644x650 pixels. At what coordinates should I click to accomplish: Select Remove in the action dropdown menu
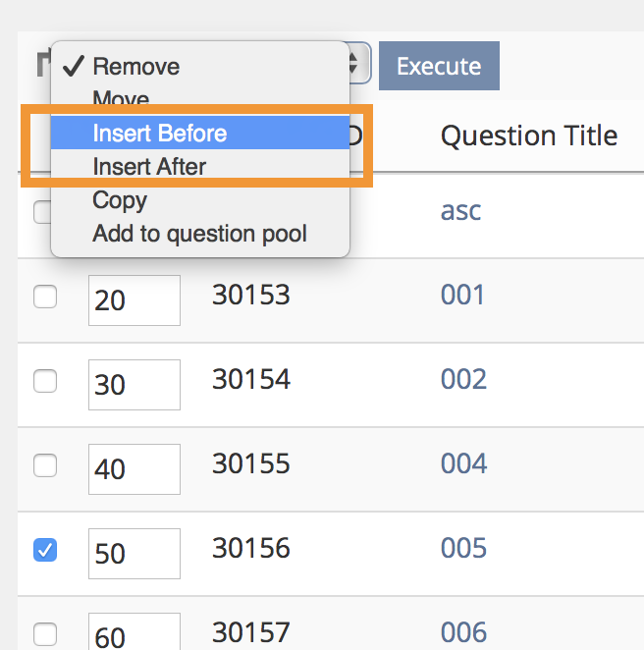[x=135, y=67]
